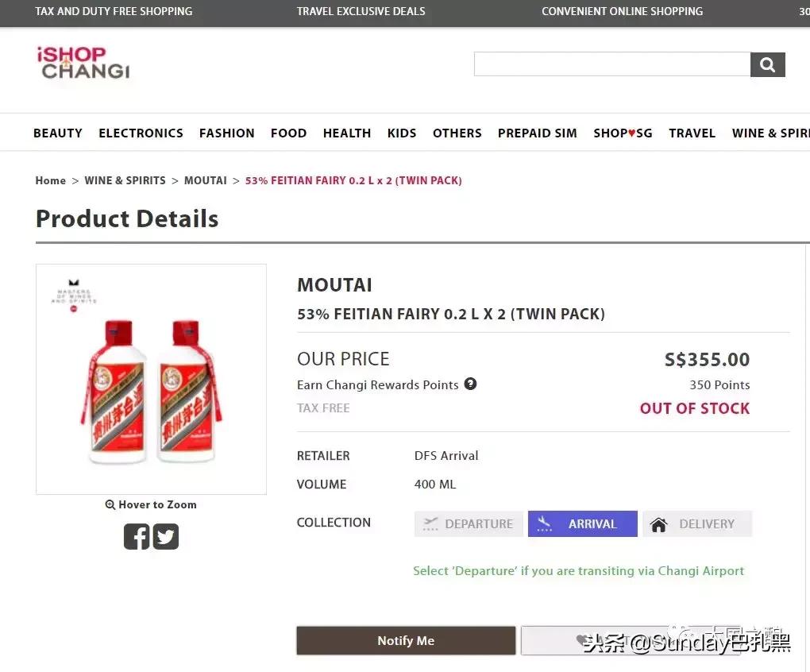Select Departure collection option

(469, 523)
